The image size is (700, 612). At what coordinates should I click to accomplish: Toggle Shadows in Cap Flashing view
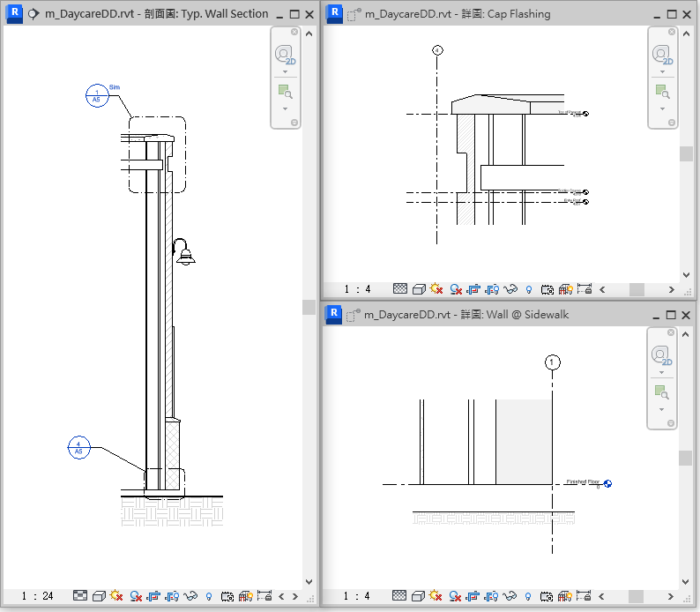456,289
